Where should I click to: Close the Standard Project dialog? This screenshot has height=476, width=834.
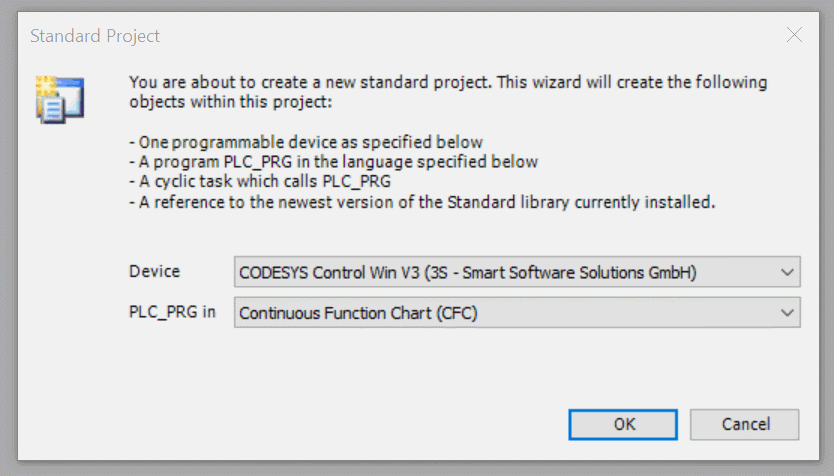tap(794, 35)
